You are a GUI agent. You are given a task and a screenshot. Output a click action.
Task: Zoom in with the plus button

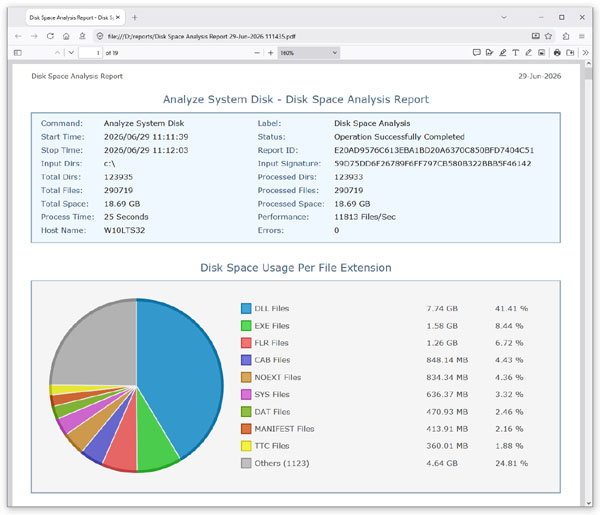point(271,53)
